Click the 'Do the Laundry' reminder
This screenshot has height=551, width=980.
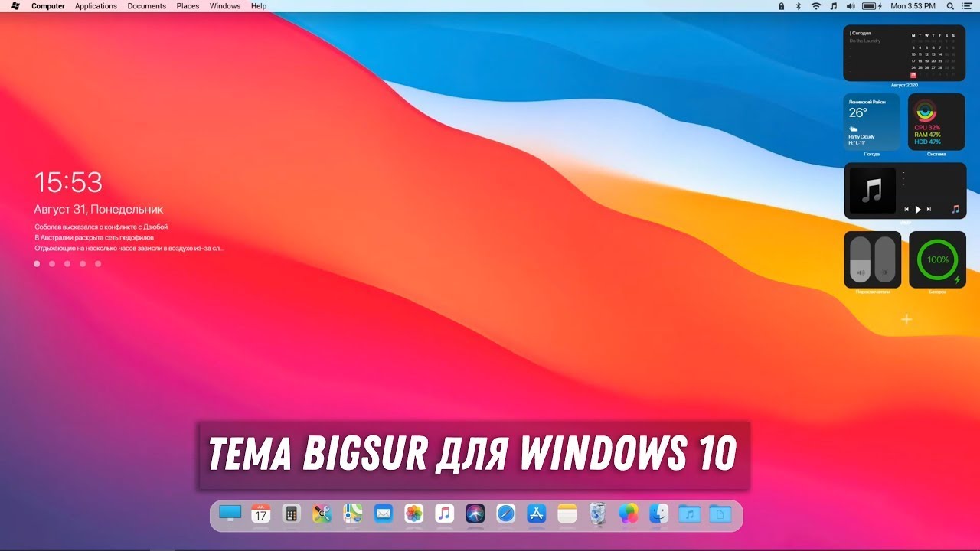coord(865,41)
